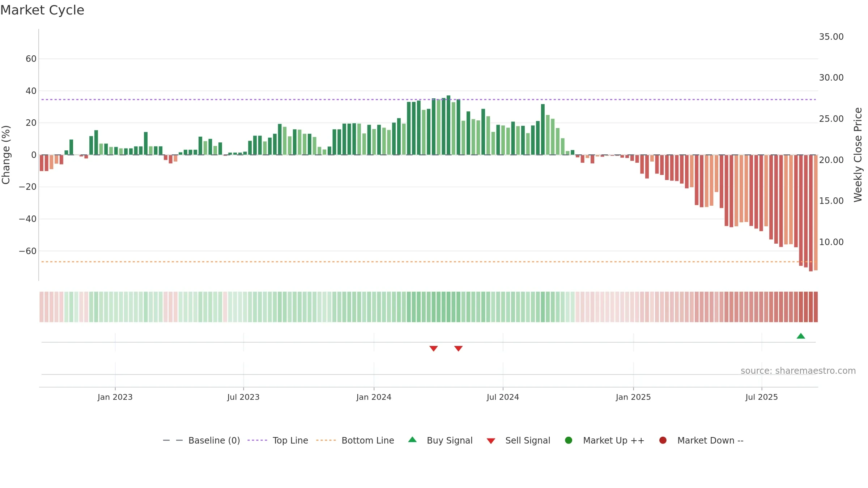Click the Jan 2023 axis label
Image resolution: width=868 pixels, height=488 pixels.
click(x=115, y=397)
